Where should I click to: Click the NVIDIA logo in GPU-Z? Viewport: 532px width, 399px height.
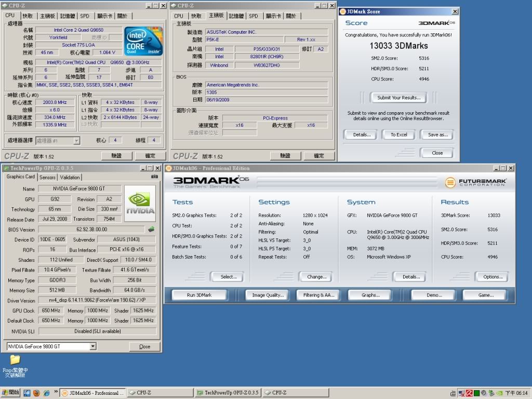[140, 204]
